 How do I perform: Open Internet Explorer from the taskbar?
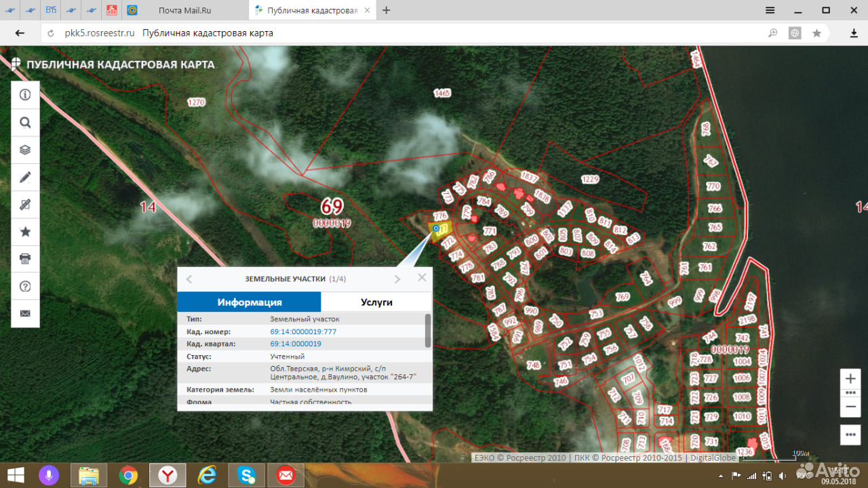(x=207, y=475)
